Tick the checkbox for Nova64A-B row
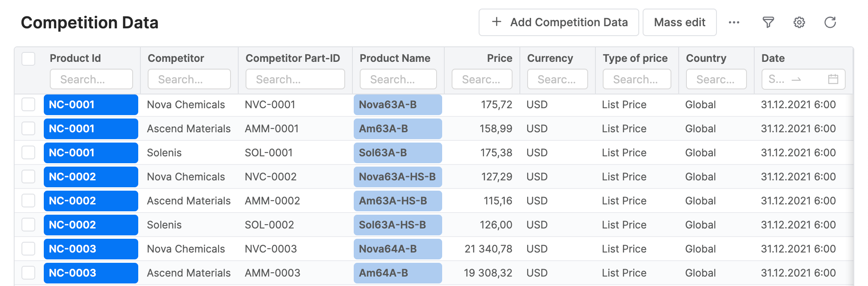Image resolution: width=868 pixels, height=286 pixels. 28,249
